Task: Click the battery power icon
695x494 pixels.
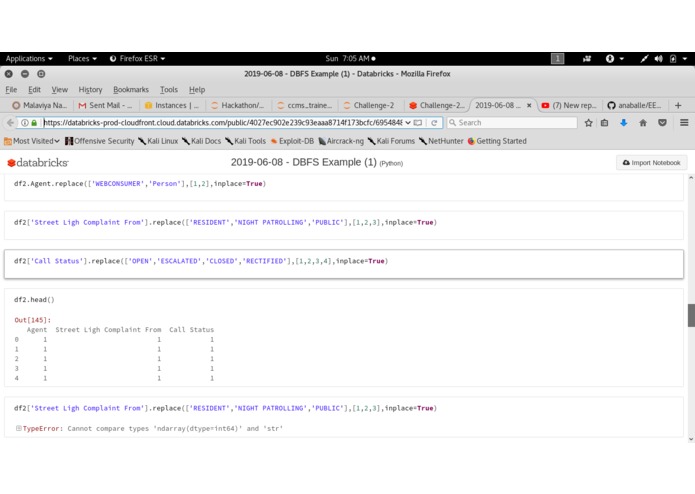Action: click(673, 58)
